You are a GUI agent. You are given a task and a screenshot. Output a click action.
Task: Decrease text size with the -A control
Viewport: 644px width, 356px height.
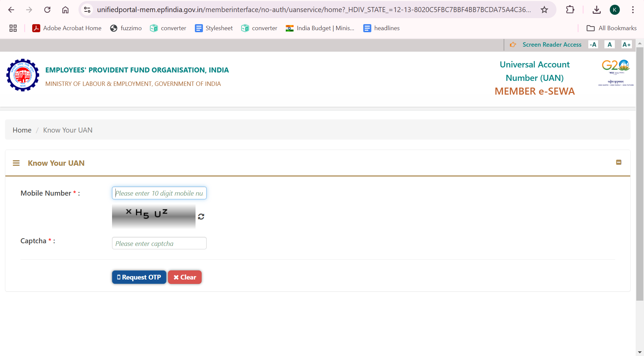[x=593, y=44]
